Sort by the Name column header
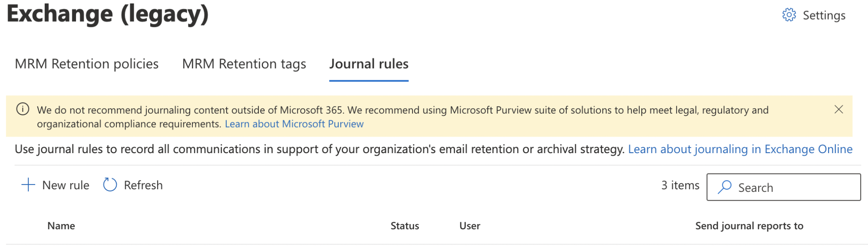This screenshot has width=868, height=248. click(x=61, y=226)
